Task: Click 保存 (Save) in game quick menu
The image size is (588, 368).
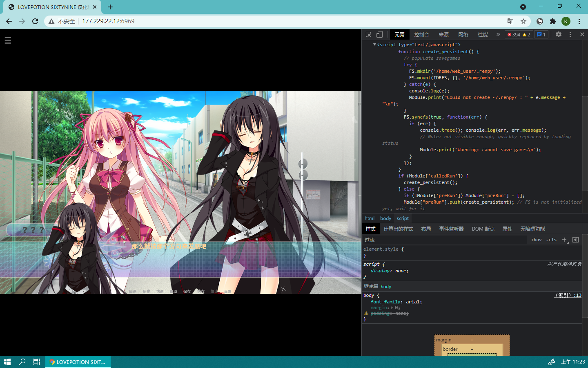Action: tap(187, 292)
